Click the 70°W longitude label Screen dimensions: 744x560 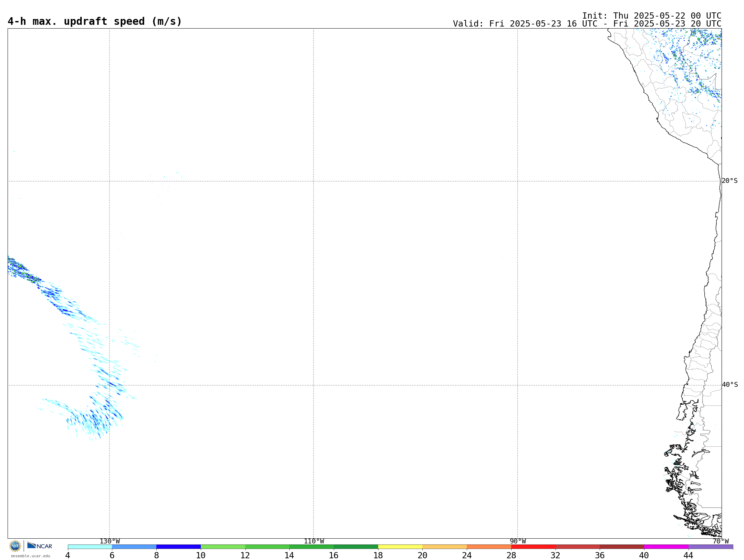point(721,541)
